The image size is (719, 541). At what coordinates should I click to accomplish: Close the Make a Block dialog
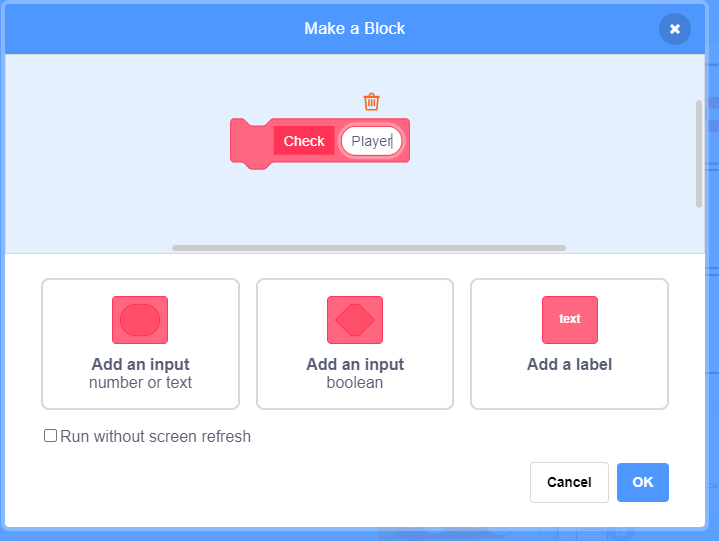pyautogui.click(x=675, y=29)
